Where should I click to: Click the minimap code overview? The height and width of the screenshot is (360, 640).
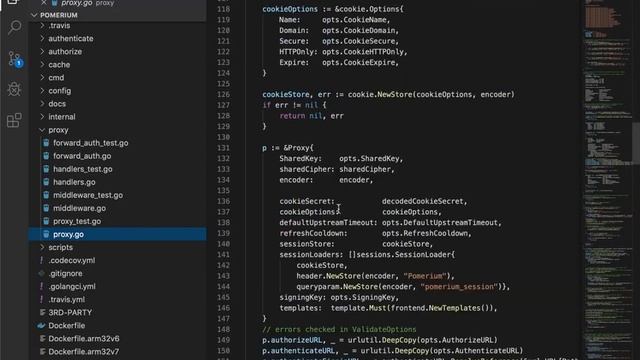point(607,180)
